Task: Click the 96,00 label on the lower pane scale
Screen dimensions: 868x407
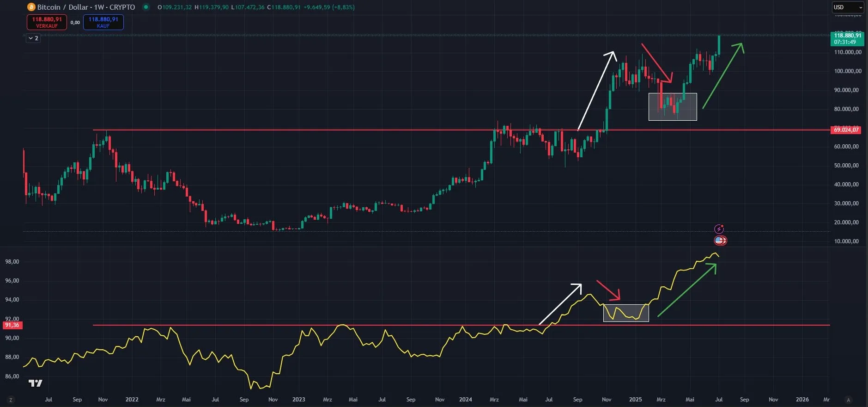Action: [12, 281]
